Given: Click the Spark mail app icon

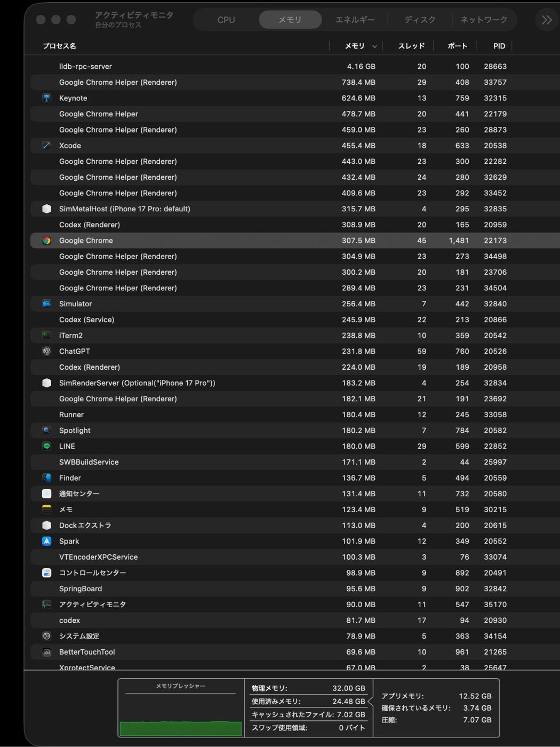Looking at the screenshot, I should click(46, 541).
